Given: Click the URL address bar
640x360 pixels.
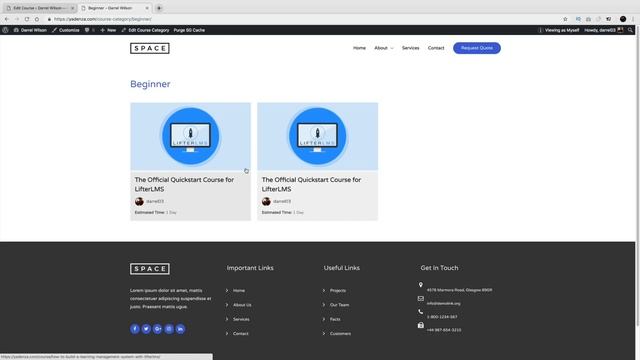Looking at the screenshot, I should 302,19.
